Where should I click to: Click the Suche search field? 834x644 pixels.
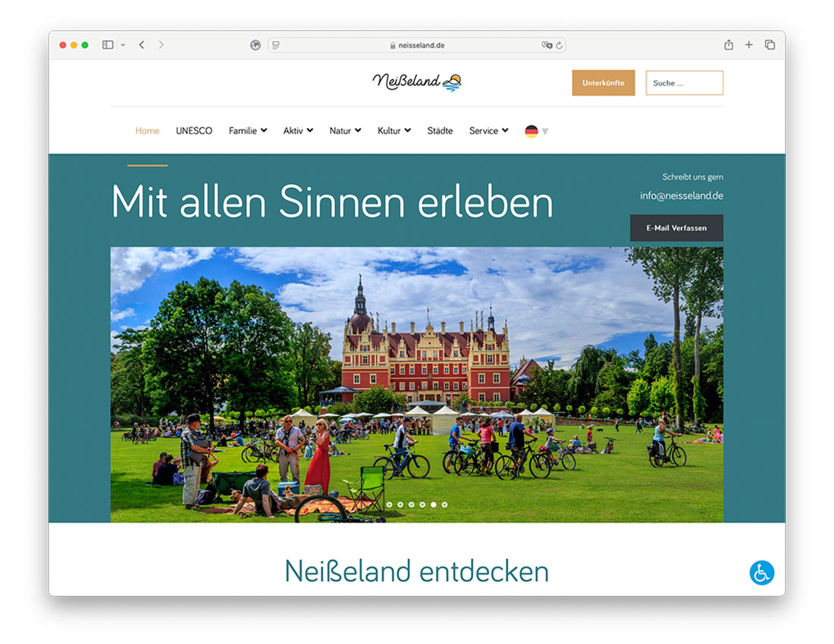[x=684, y=83]
